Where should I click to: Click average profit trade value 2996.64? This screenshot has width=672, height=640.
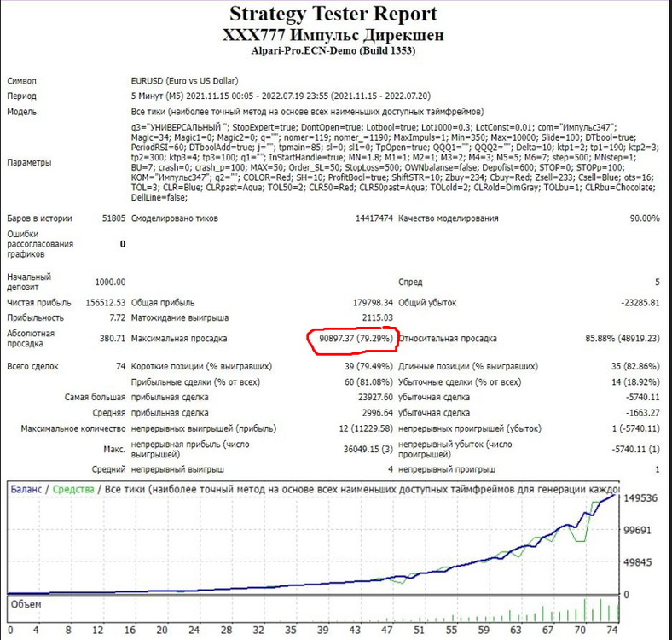[x=378, y=413]
